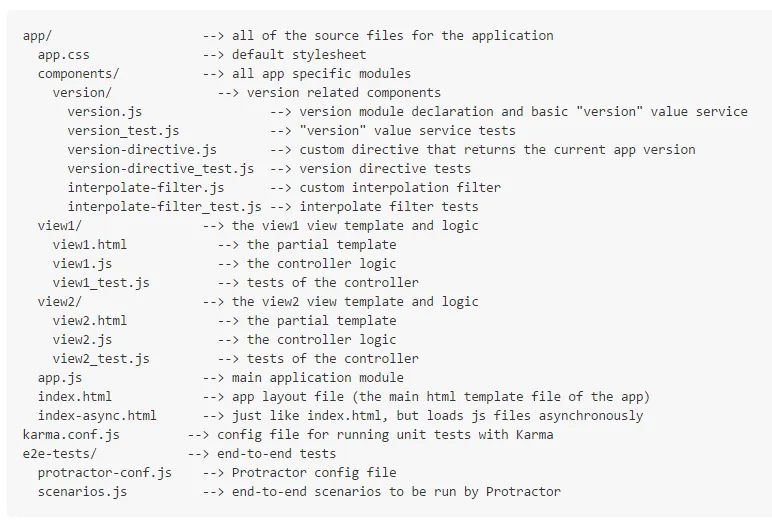Click the components/ directory entry
This screenshot has width=772, height=523.
[x=79, y=74]
